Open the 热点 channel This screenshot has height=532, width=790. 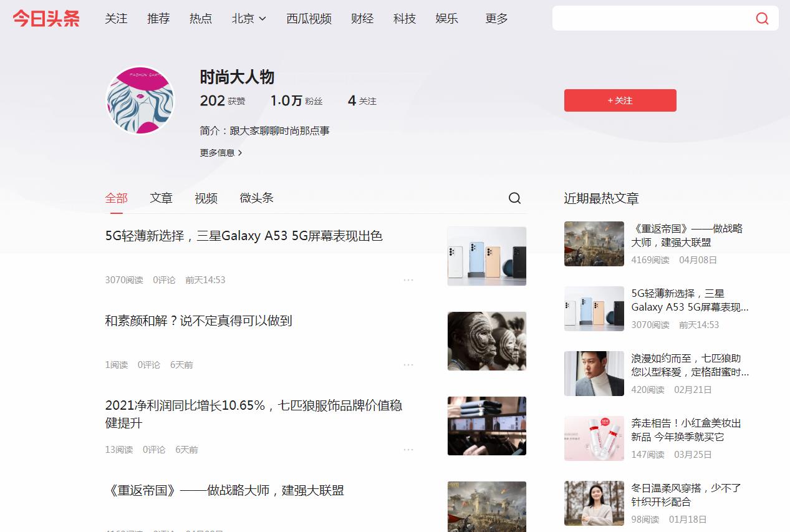click(201, 19)
